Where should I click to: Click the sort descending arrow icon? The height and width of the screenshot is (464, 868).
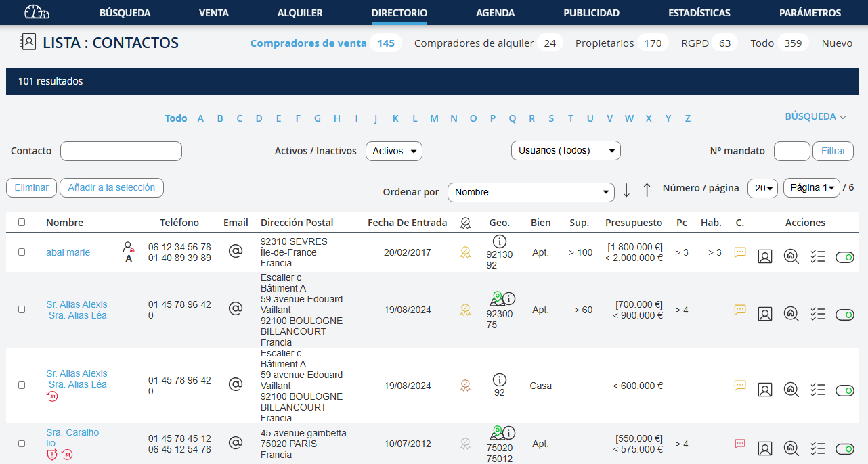tap(626, 191)
